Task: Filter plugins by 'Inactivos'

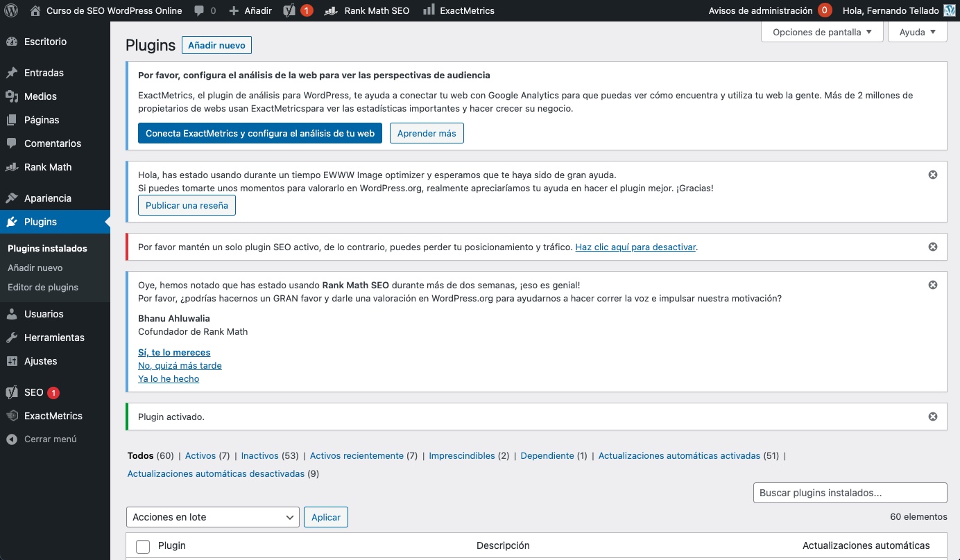Action: click(x=259, y=456)
